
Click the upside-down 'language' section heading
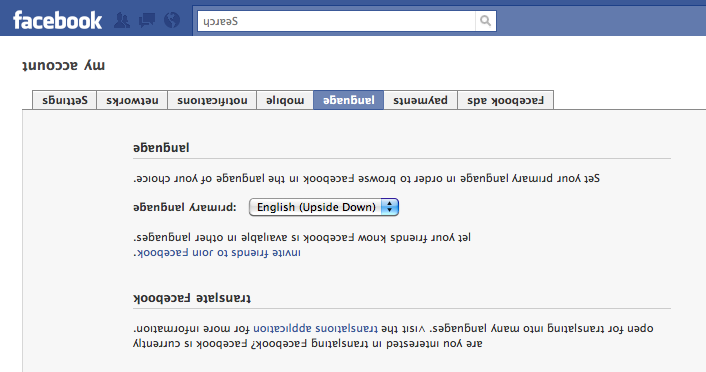pyautogui.click(x=161, y=148)
